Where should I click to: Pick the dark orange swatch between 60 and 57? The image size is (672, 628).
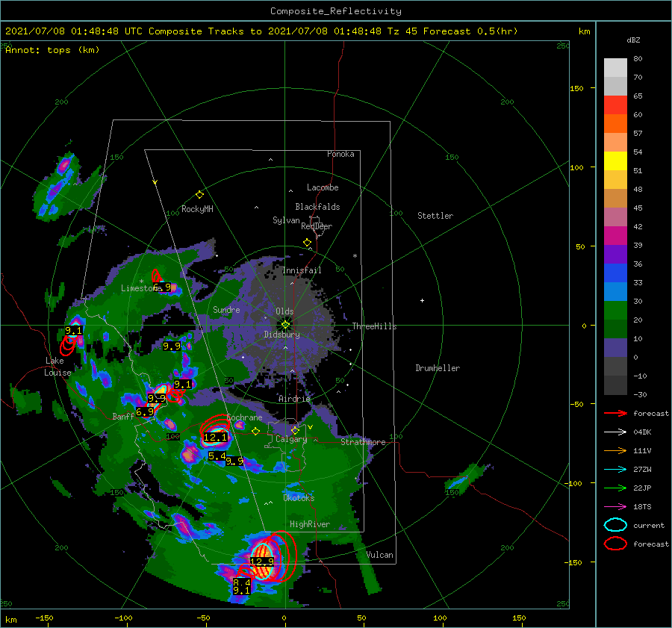pyautogui.click(x=615, y=123)
